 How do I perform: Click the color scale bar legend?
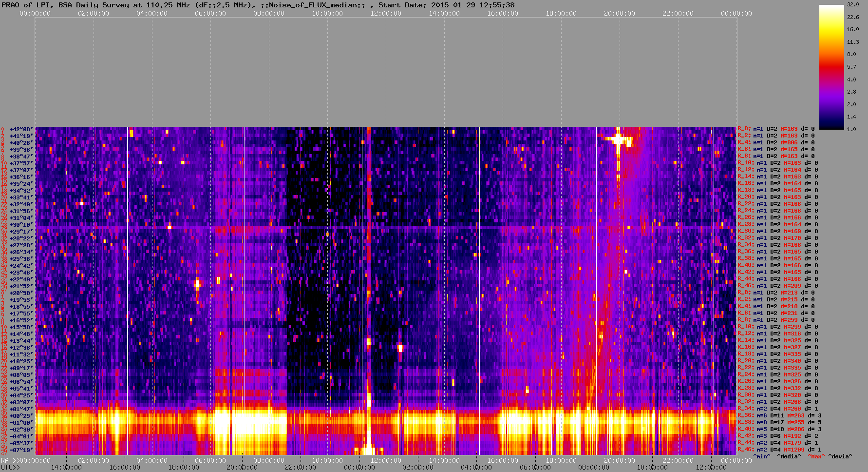[x=831, y=67]
